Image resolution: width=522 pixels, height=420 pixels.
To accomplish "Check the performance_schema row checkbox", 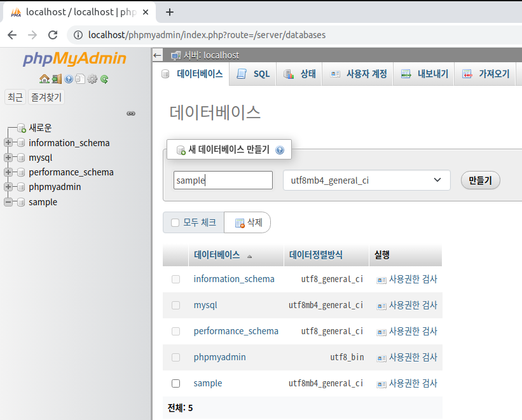I will tap(175, 331).
